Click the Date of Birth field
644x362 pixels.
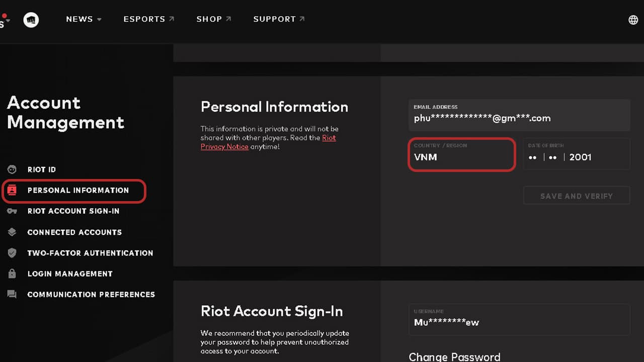(x=577, y=154)
